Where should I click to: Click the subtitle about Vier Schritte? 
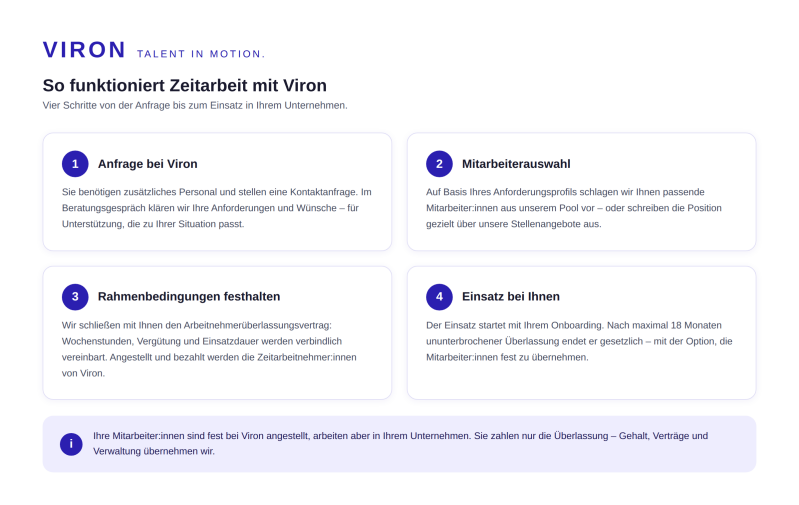coord(195,105)
